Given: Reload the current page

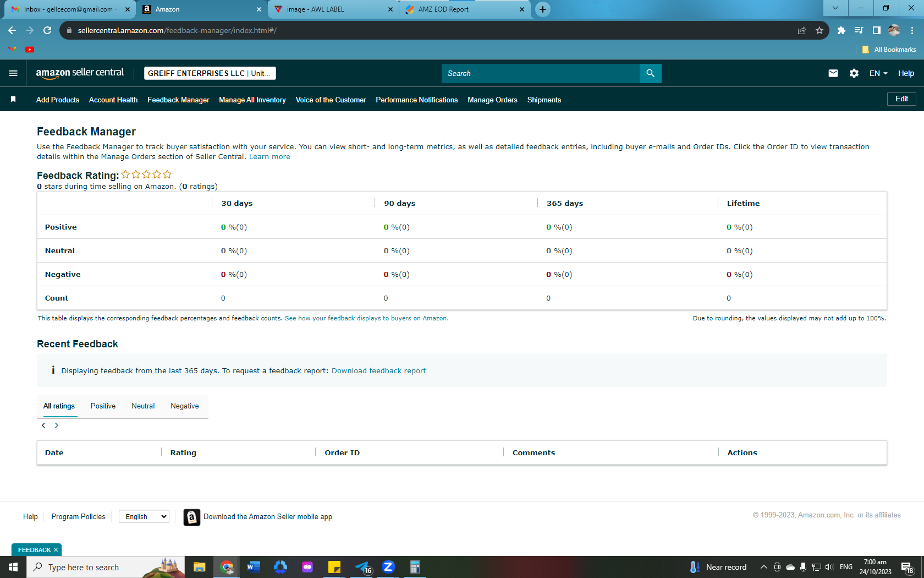Looking at the screenshot, I should 47,30.
